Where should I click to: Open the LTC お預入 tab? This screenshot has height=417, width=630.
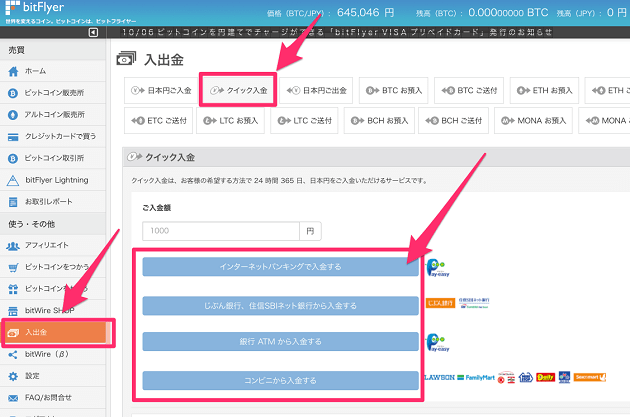231,121
